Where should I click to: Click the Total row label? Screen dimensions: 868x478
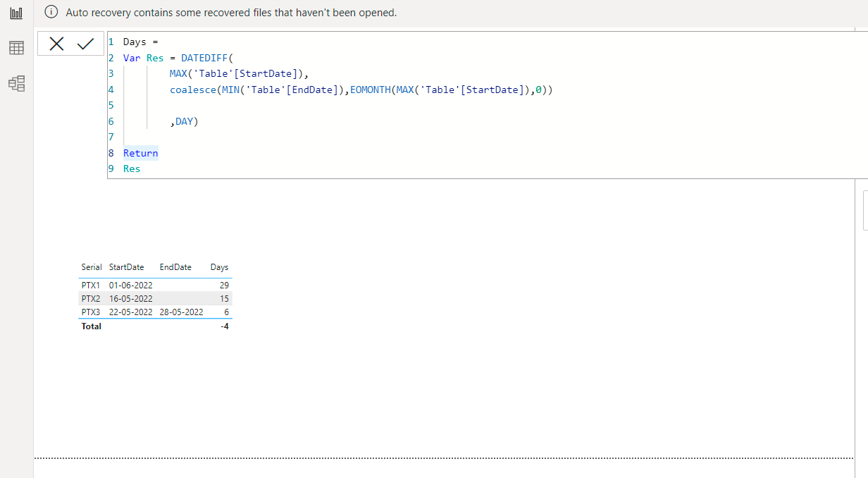tap(92, 326)
